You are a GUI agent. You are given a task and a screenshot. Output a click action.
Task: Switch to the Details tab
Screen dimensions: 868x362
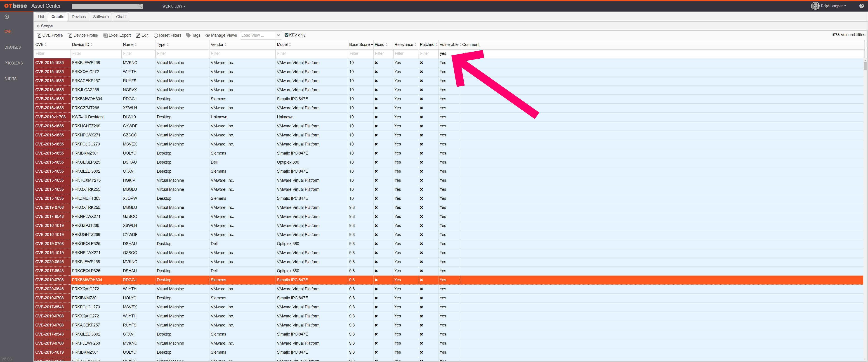coord(58,17)
